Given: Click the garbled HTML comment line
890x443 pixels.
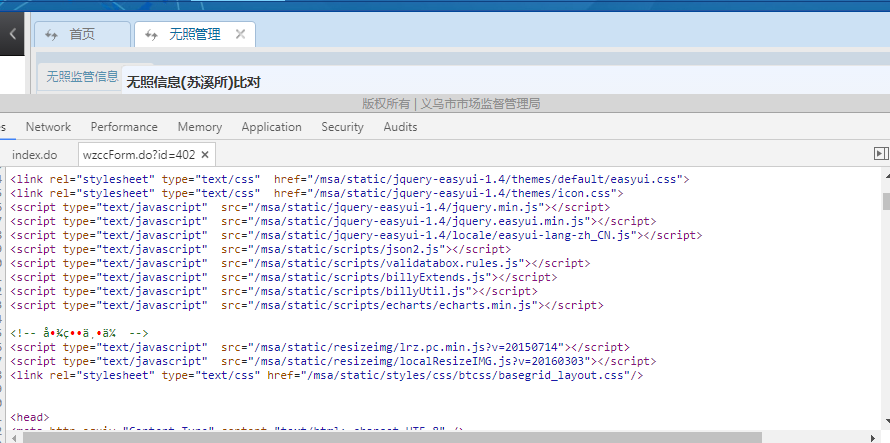Looking at the screenshot, I should pos(79,333).
